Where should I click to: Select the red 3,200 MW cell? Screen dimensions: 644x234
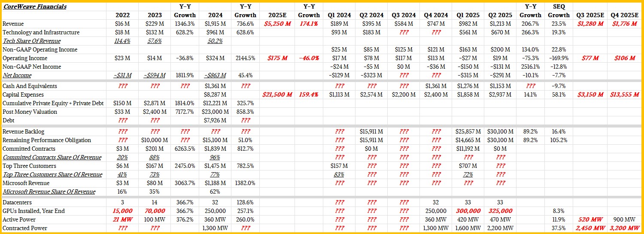[x=624, y=228]
